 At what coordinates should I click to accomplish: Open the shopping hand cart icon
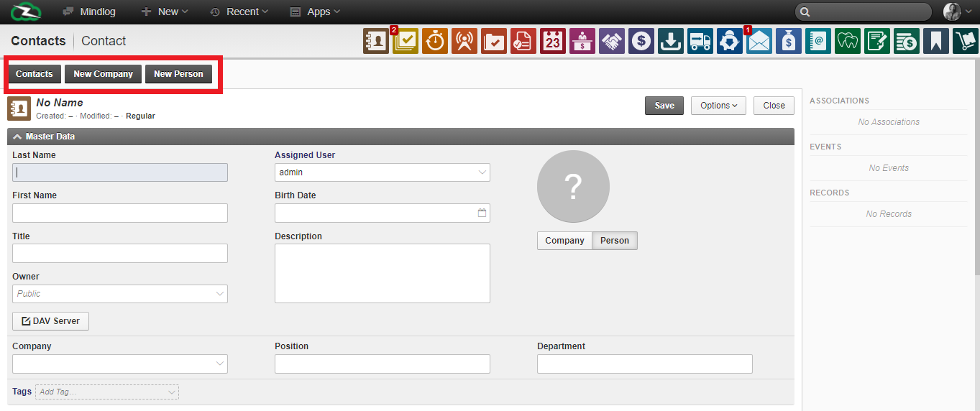(x=966, y=42)
